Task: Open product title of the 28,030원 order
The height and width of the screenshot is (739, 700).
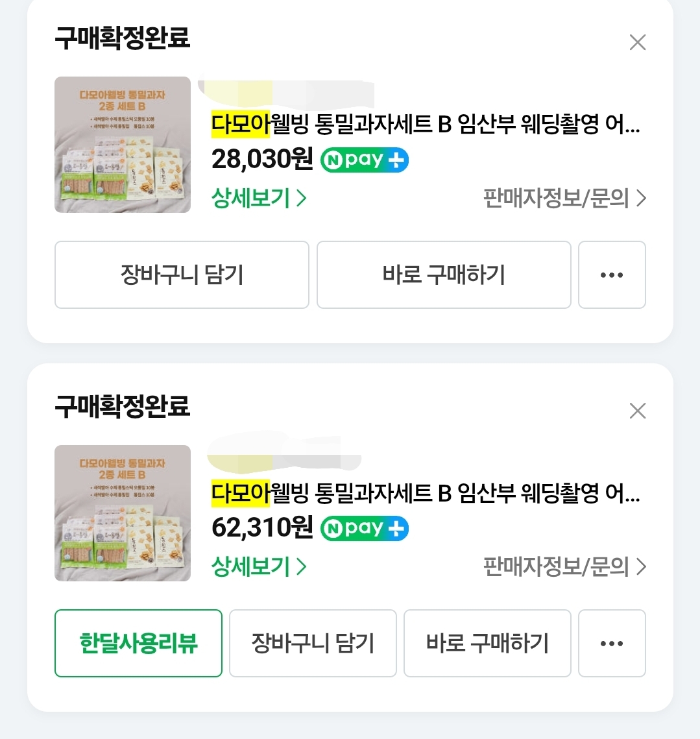Action: (426, 125)
